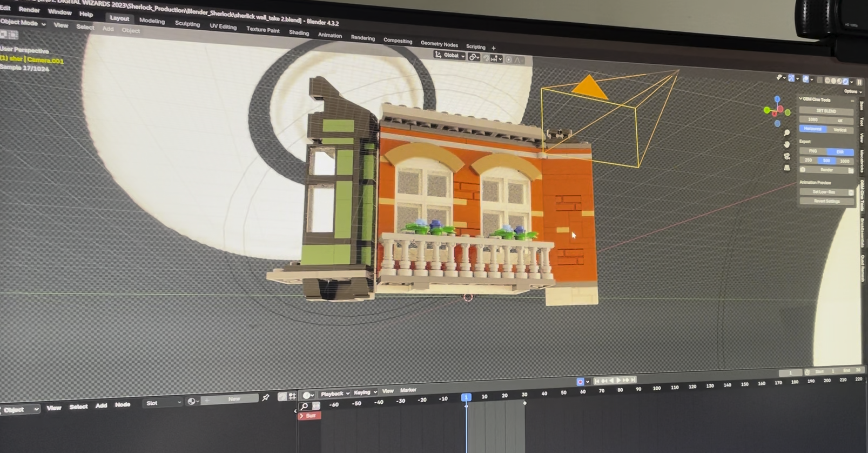Open proportional falloff curve icon
868x453 pixels.
coord(519,60)
